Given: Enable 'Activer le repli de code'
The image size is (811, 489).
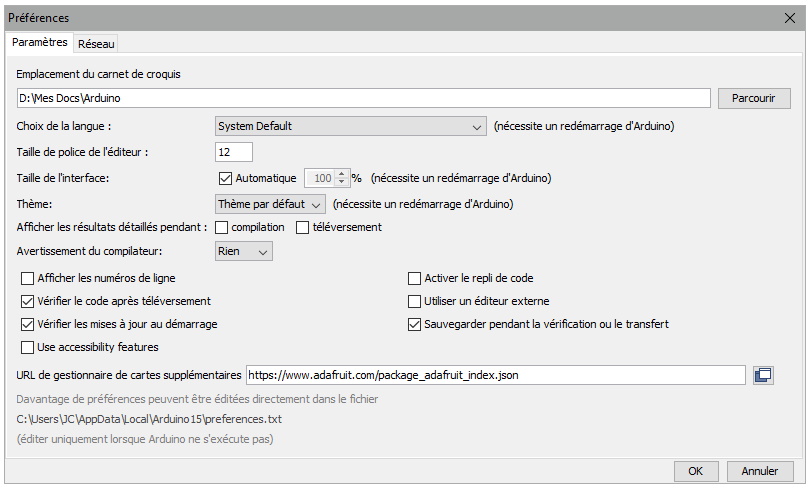Looking at the screenshot, I should click(x=415, y=278).
